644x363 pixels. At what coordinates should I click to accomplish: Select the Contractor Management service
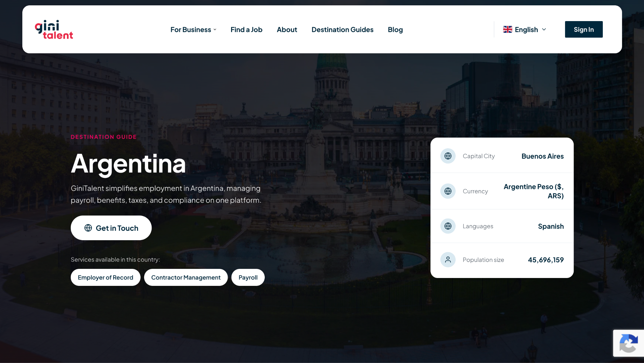point(186,277)
